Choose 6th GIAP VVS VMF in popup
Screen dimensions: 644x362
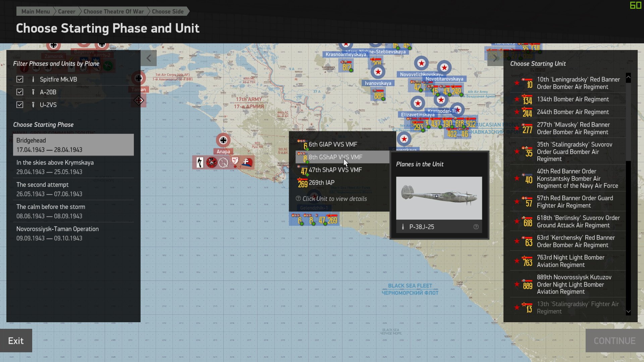[342, 144]
